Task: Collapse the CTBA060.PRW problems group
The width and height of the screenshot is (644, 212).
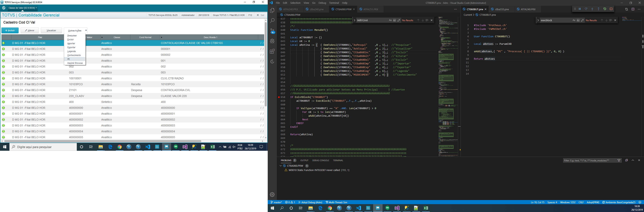Action: tap(281, 166)
